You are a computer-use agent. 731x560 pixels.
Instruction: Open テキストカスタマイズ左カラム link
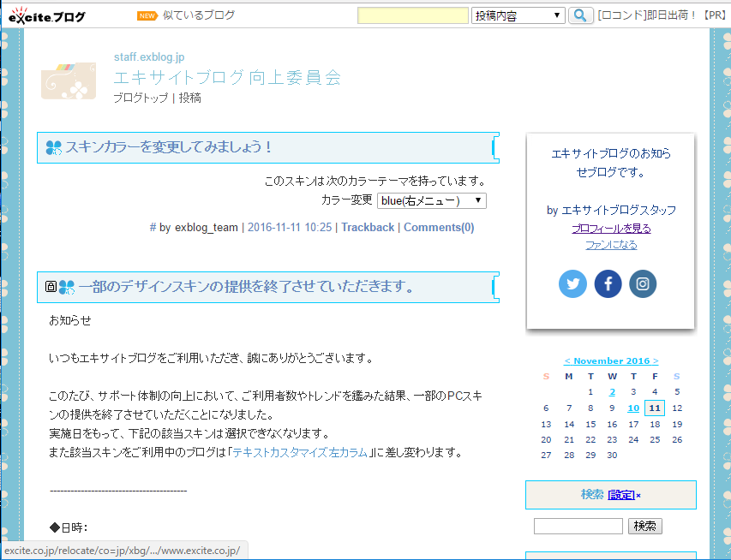point(300,452)
